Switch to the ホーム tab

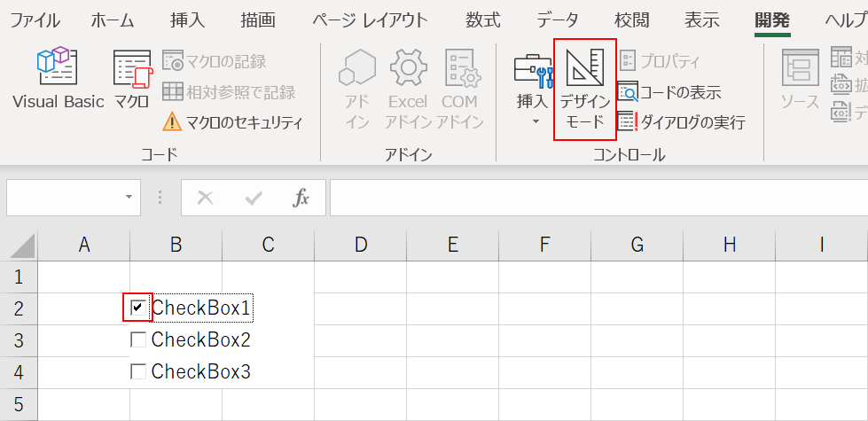[x=113, y=21]
